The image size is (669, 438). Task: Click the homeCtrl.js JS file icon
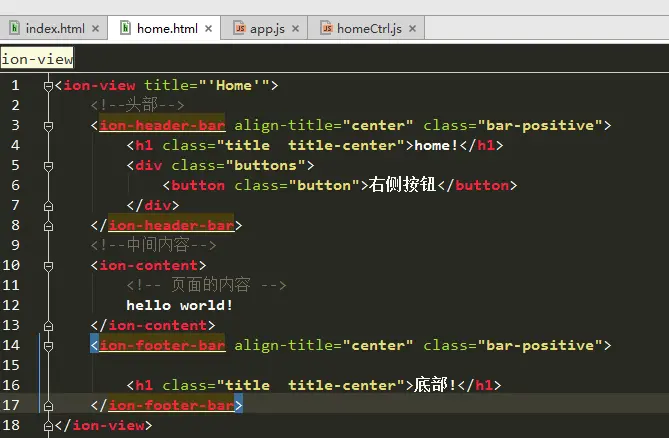(326, 28)
